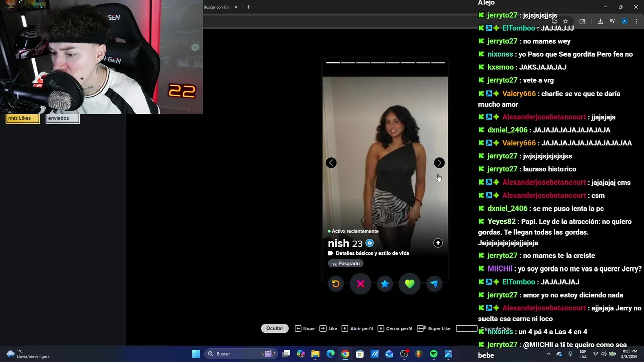This screenshot has width=644, height=362.
Task: Open Microsoft 365 from the taskbar
Action: [x=301, y=354]
